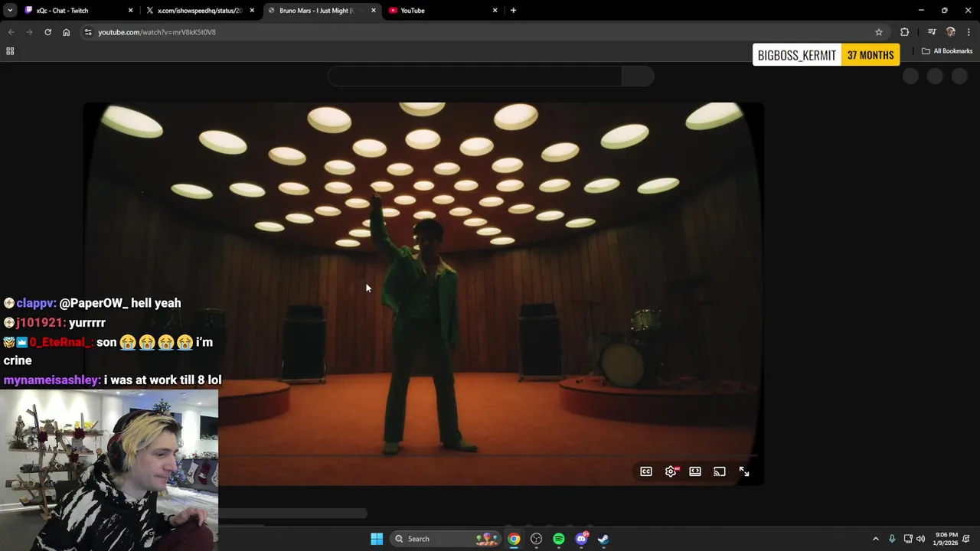
Task: Open the network status tray icon
Action: [x=908, y=539]
